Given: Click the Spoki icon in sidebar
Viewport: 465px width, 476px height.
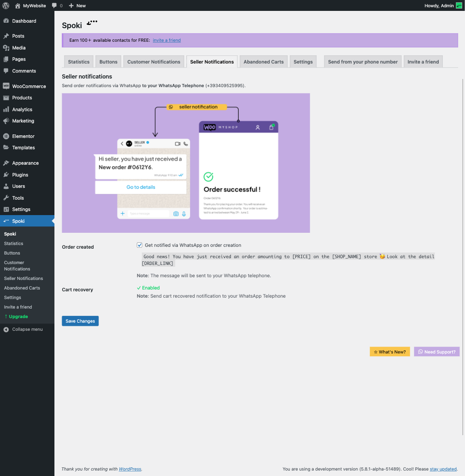Looking at the screenshot, I should point(6,221).
